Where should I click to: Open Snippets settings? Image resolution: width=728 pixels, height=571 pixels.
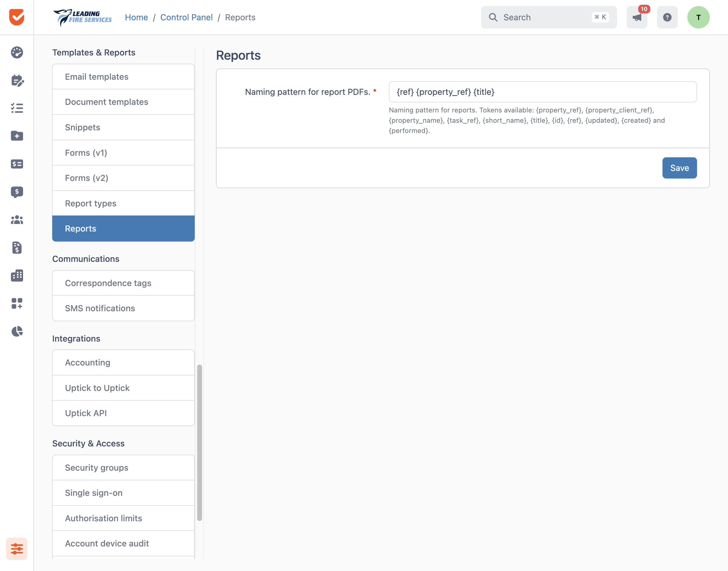(123, 127)
